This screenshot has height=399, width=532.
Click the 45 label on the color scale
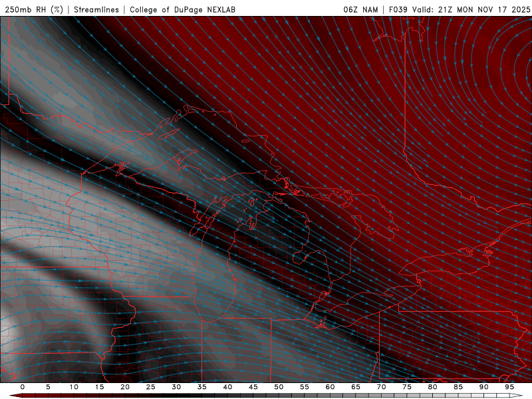[253, 387]
